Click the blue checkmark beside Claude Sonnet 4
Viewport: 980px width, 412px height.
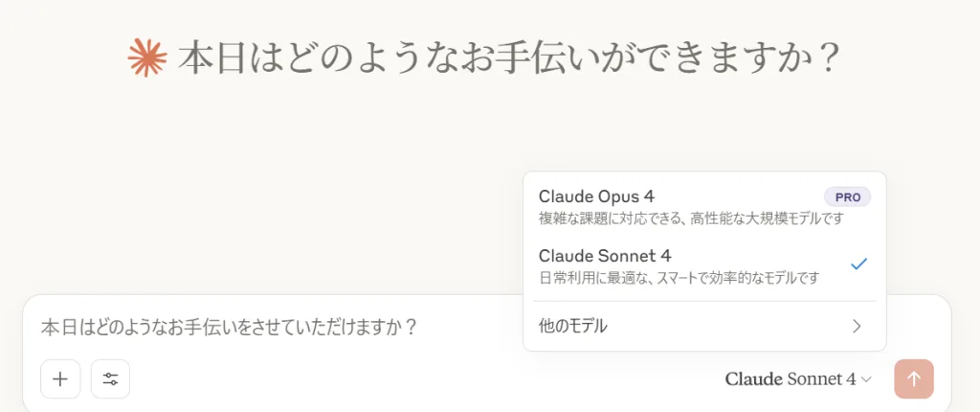point(859,264)
